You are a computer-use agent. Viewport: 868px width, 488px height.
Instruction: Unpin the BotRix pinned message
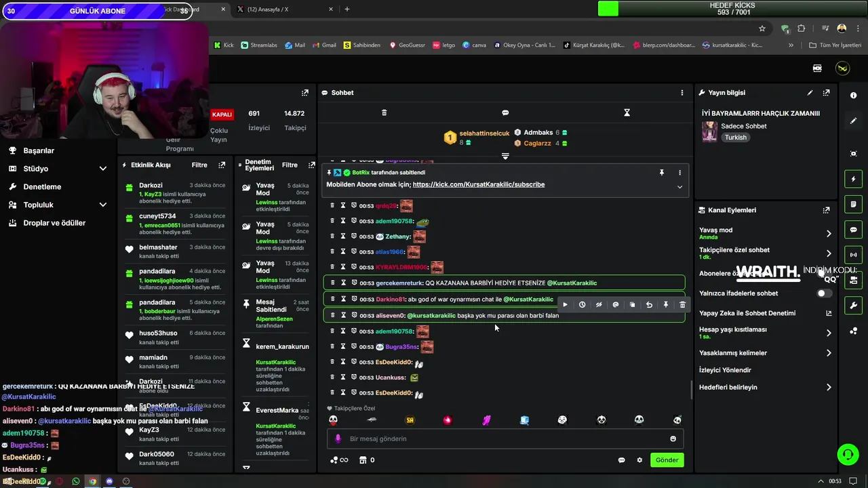point(662,173)
